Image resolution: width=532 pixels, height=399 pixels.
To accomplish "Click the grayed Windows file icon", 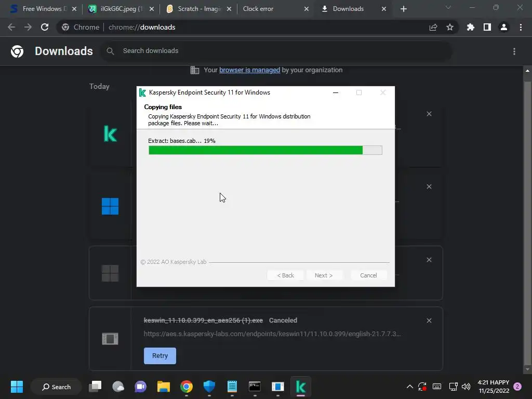I will click(110, 273).
